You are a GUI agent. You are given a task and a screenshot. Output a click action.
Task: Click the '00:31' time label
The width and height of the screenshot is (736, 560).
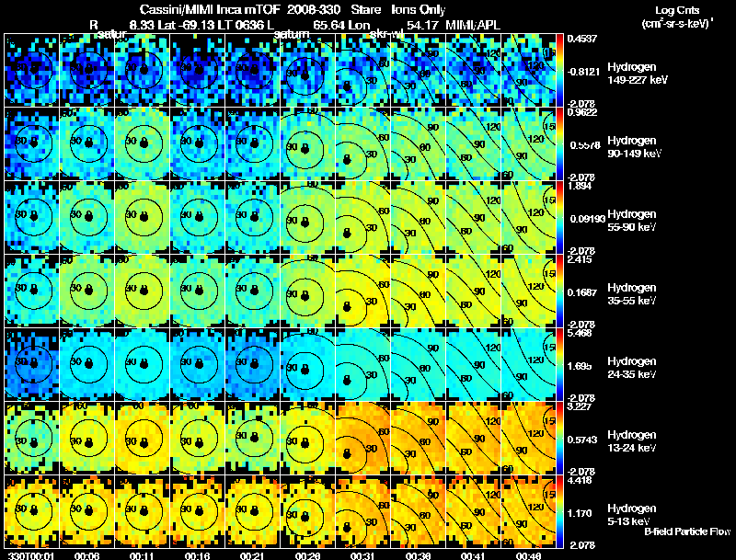(363, 555)
